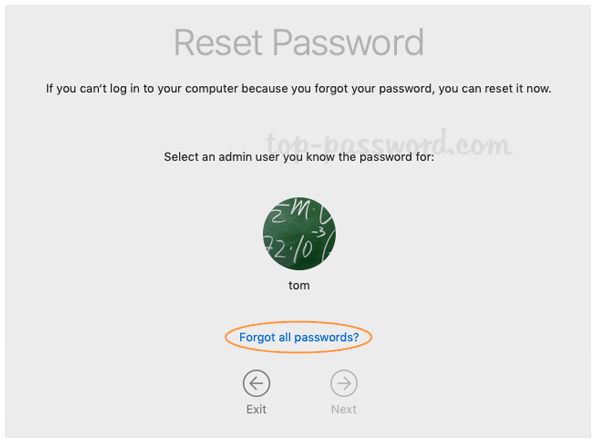Select tom's chalkboard avatar picture
The height and width of the screenshot is (447, 600).
point(299,229)
